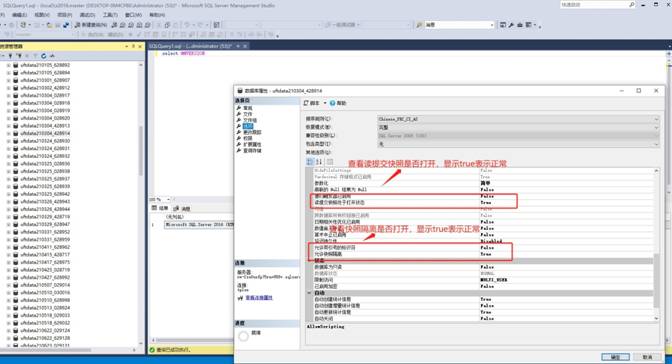Switch property grid to categorized view
The image size is (672, 364).
[x=310, y=162]
